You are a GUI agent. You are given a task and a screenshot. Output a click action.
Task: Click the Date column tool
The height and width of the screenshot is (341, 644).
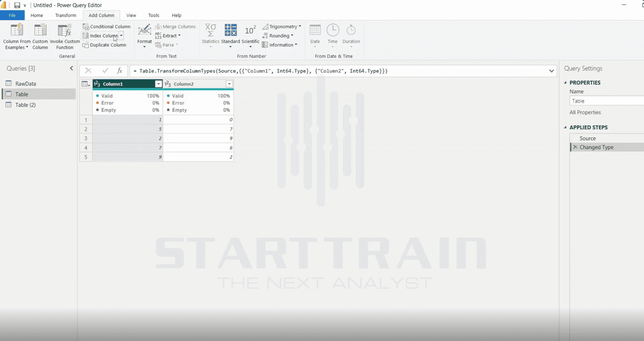pos(315,36)
